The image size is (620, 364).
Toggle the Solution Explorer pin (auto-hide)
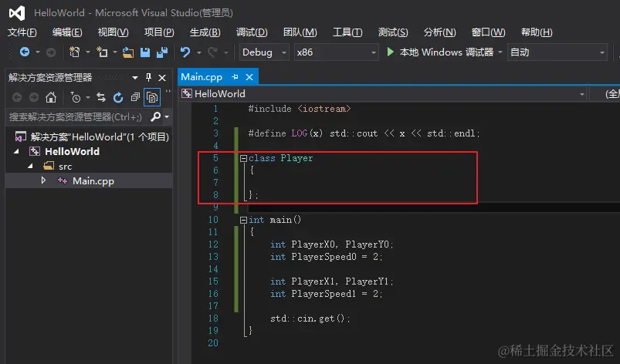tap(148, 77)
